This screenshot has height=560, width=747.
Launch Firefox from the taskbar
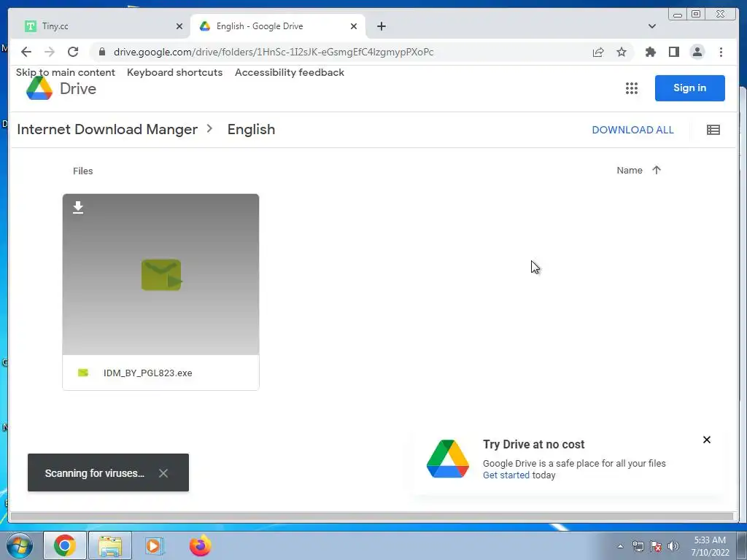point(200,545)
